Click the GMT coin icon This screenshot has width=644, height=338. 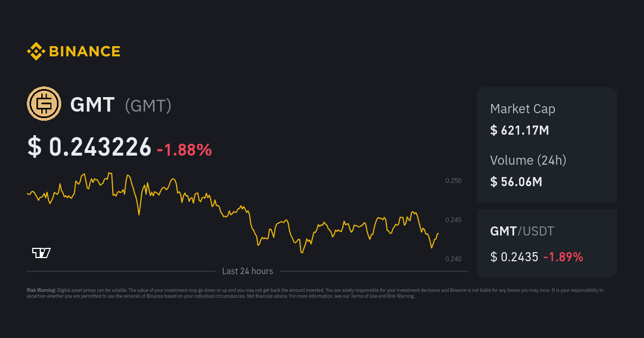click(44, 104)
